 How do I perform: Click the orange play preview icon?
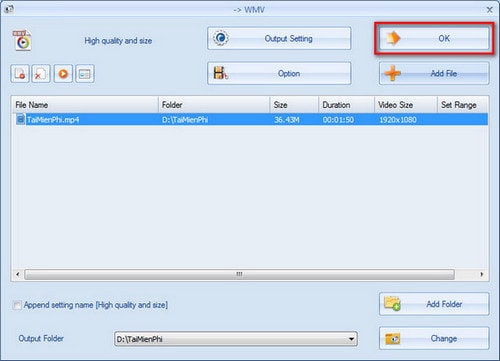click(63, 73)
